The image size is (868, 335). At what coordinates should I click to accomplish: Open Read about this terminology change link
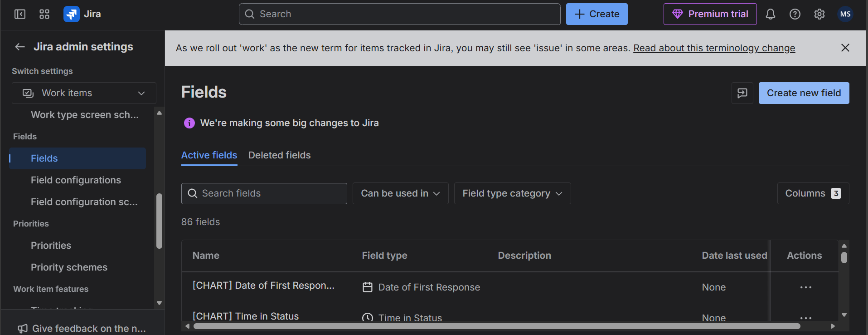714,48
